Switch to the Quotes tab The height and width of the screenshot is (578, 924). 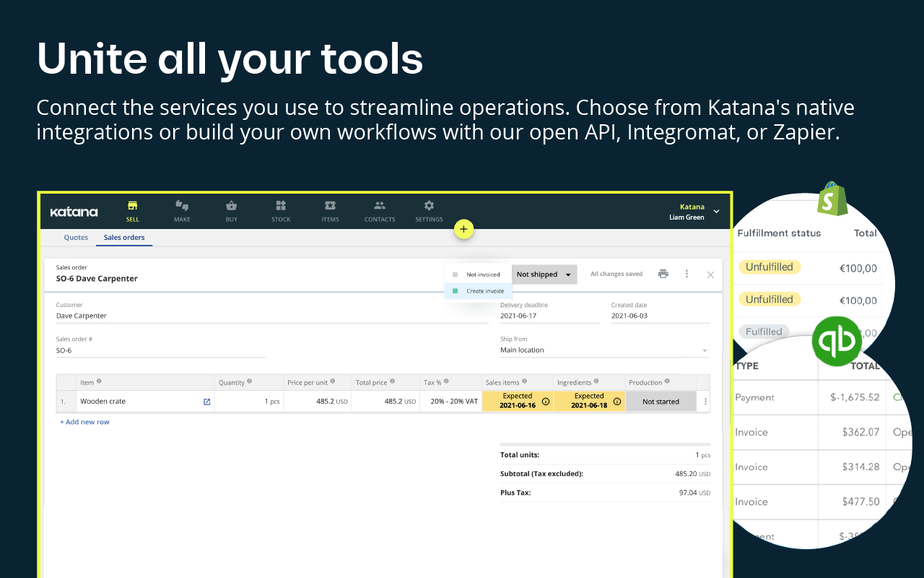pyautogui.click(x=76, y=238)
